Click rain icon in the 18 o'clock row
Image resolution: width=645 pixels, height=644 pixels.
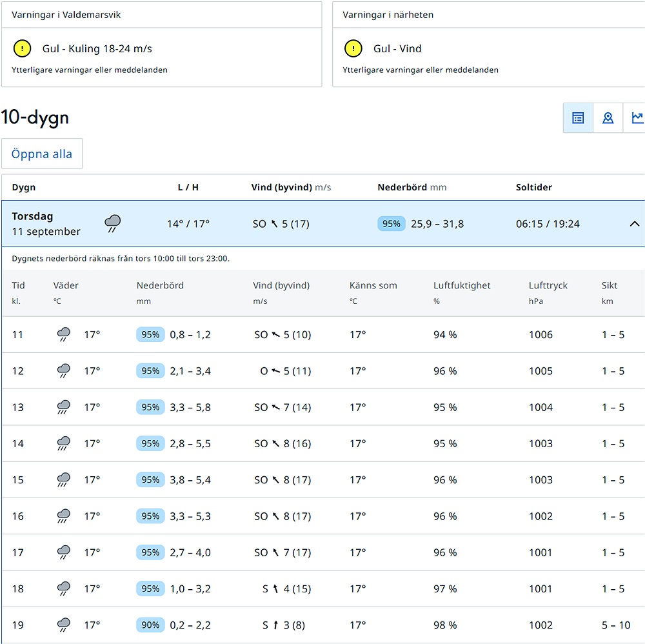pos(63,589)
